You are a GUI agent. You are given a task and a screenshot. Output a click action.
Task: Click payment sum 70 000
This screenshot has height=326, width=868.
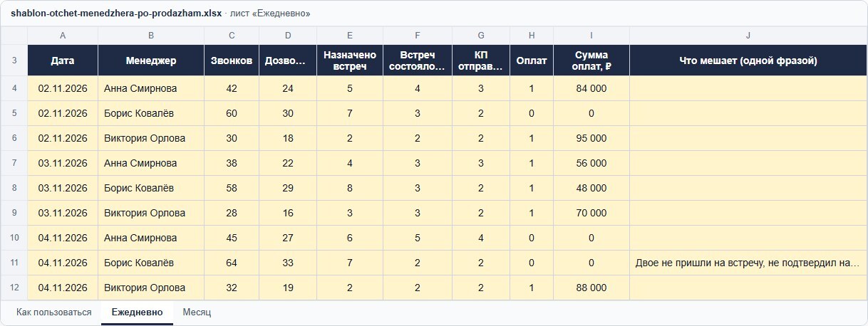click(x=591, y=213)
